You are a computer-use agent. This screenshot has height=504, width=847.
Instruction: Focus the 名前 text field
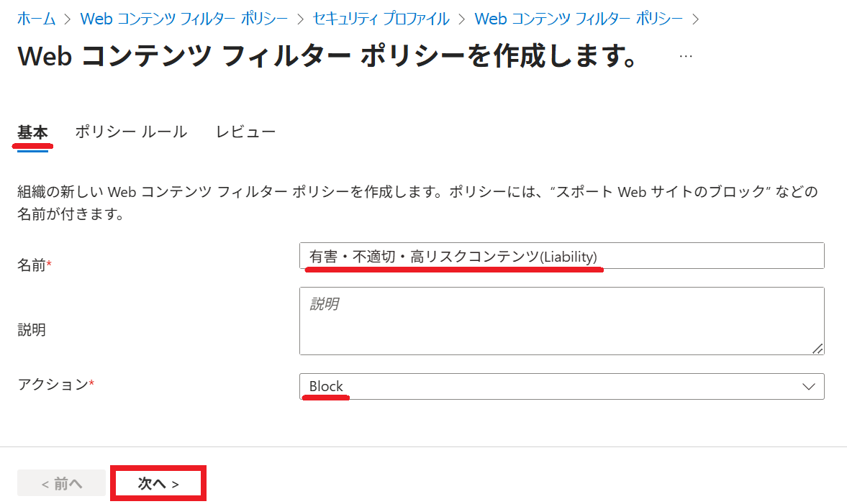[562, 256]
